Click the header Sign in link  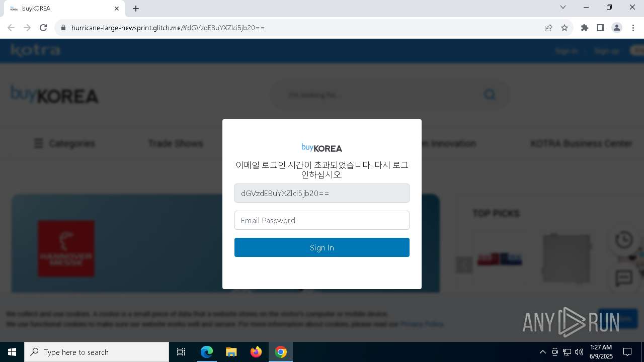pyautogui.click(x=567, y=51)
